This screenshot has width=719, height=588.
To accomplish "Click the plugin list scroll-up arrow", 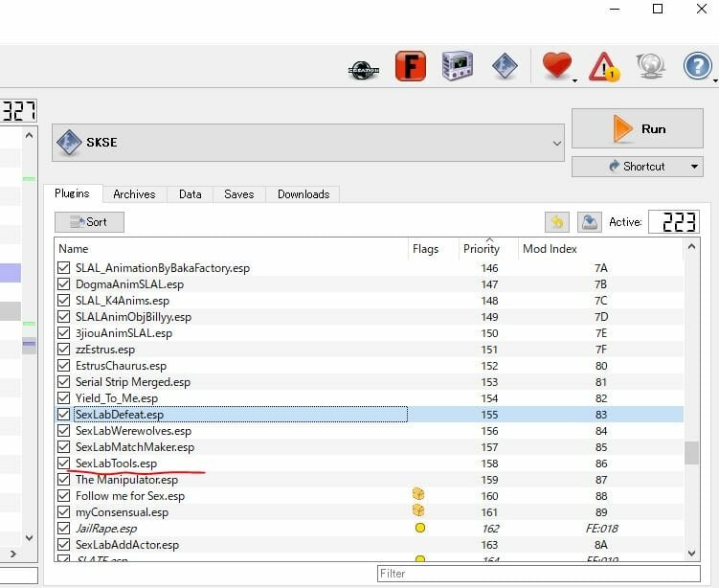I will 691,247.
